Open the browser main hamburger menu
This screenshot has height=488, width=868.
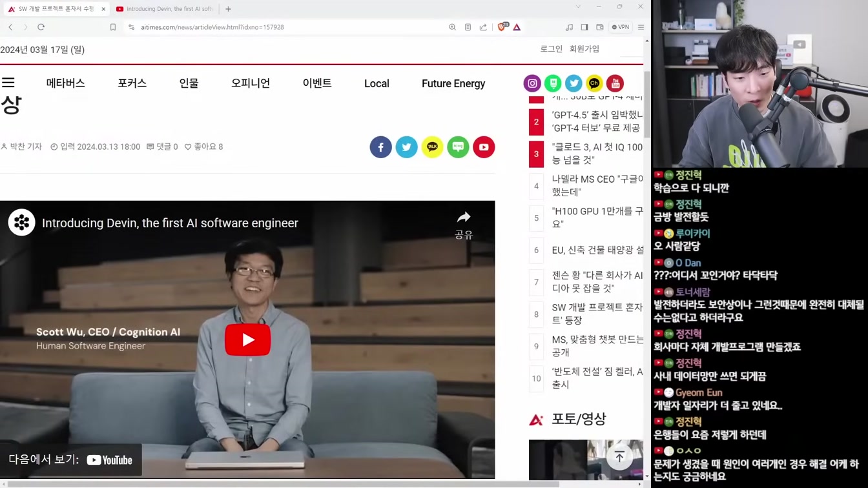(641, 27)
